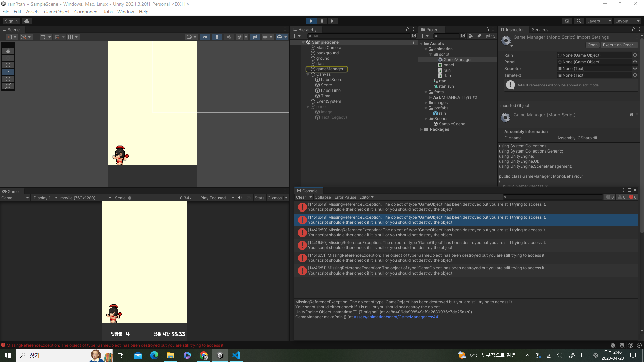The height and width of the screenshot is (362, 644).
Task: Open the GameManager.cs:44 link
Action: tap(396, 317)
